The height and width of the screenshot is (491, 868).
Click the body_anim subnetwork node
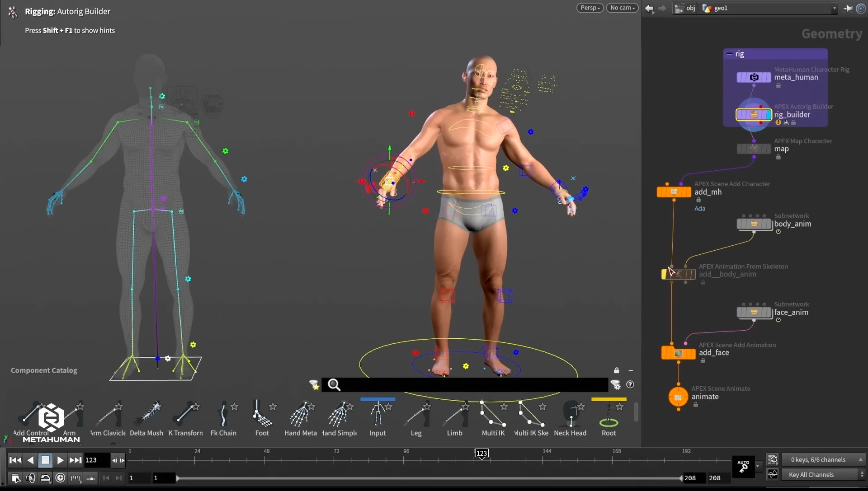click(x=754, y=224)
